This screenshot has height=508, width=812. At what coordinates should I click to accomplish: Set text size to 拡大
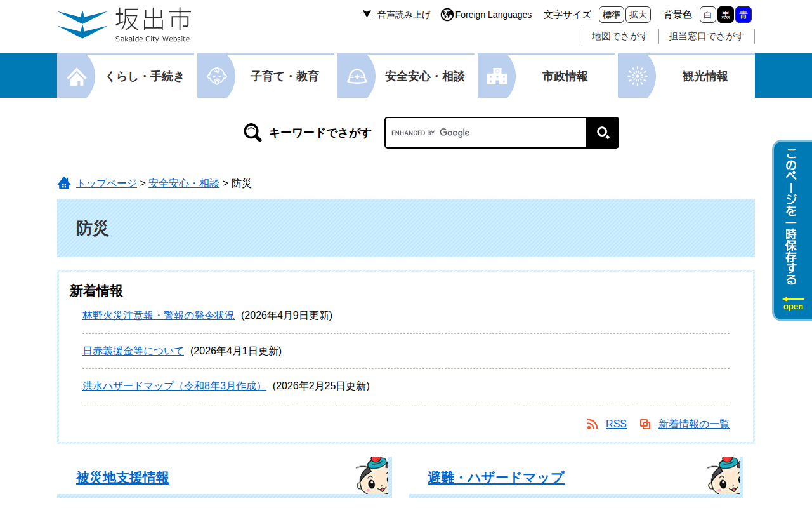click(638, 15)
